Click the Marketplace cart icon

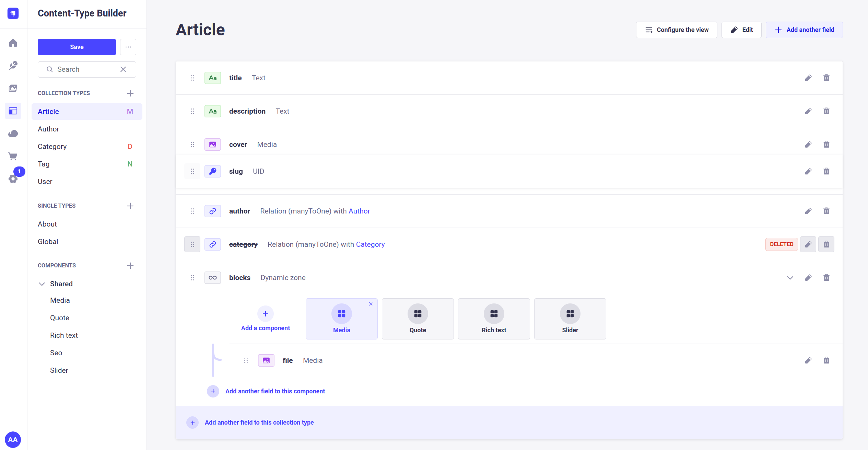pyautogui.click(x=13, y=156)
